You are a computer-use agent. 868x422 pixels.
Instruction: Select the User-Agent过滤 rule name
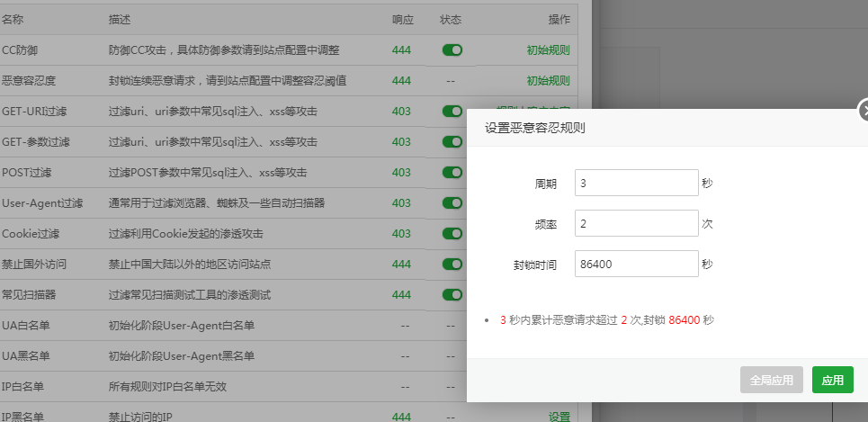pos(42,203)
